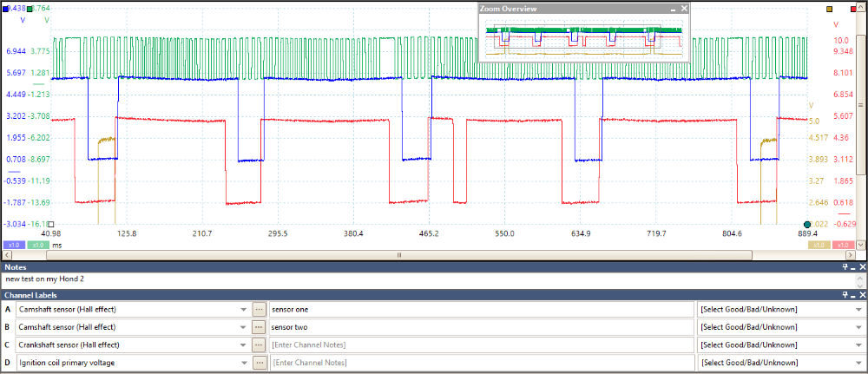Click ellipsis button for Channel A
This screenshot has height=374, width=868.
click(x=259, y=310)
